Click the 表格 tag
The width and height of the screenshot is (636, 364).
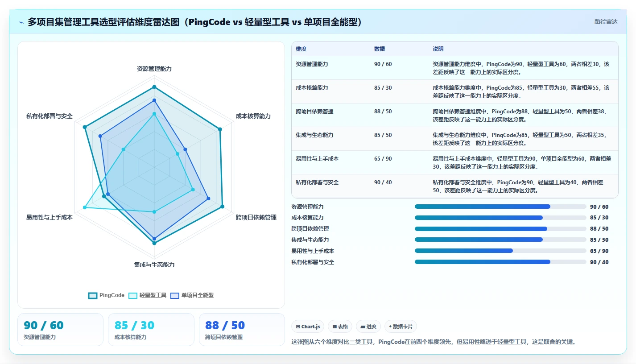[x=340, y=327]
